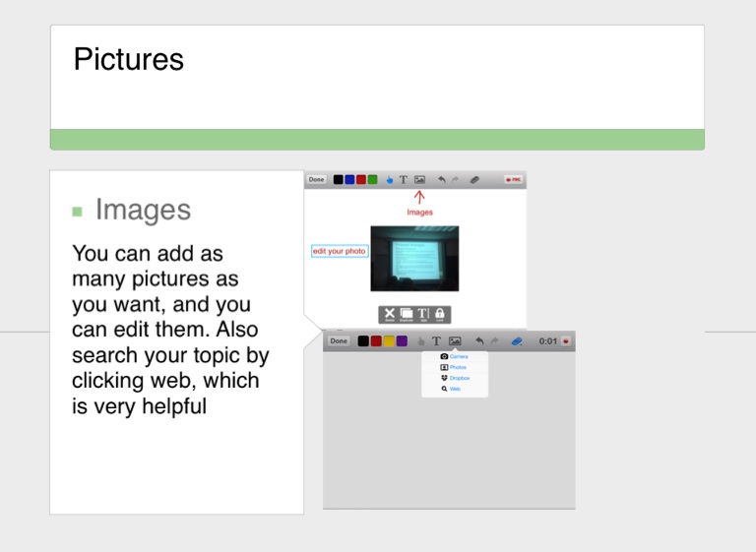Select the Text tool in the timer toolbar
The height and width of the screenshot is (552, 756).
(x=436, y=341)
